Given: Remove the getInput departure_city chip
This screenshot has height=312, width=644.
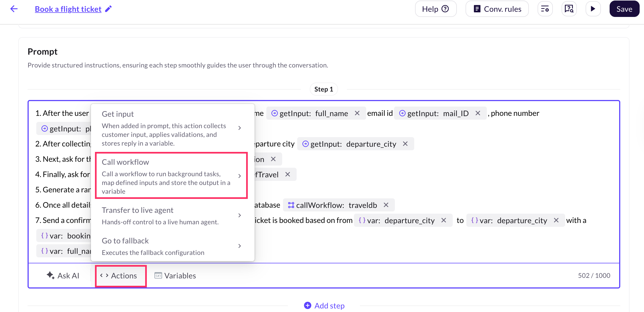Looking at the screenshot, I should click(405, 144).
